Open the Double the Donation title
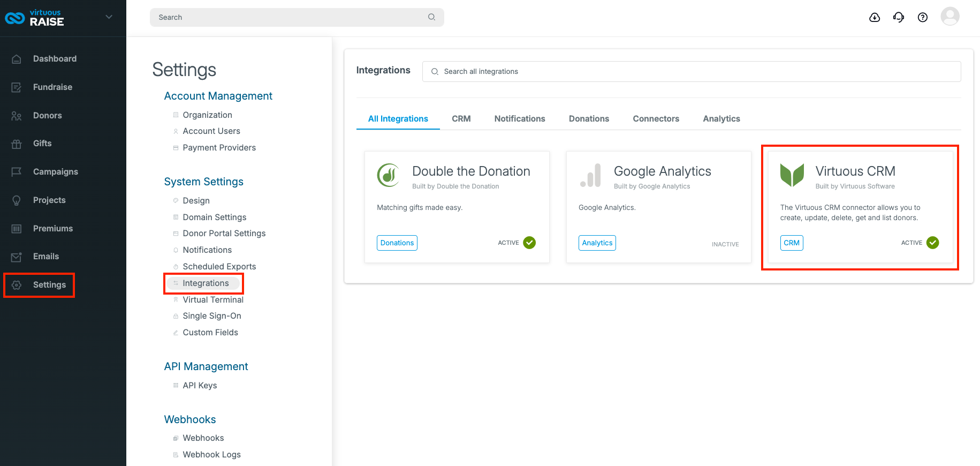 [471, 171]
